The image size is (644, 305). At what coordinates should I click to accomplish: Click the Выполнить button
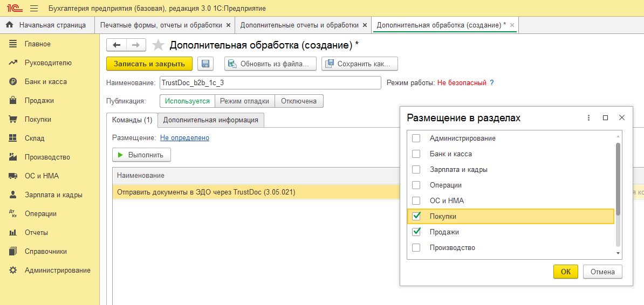[x=141, y=155]
